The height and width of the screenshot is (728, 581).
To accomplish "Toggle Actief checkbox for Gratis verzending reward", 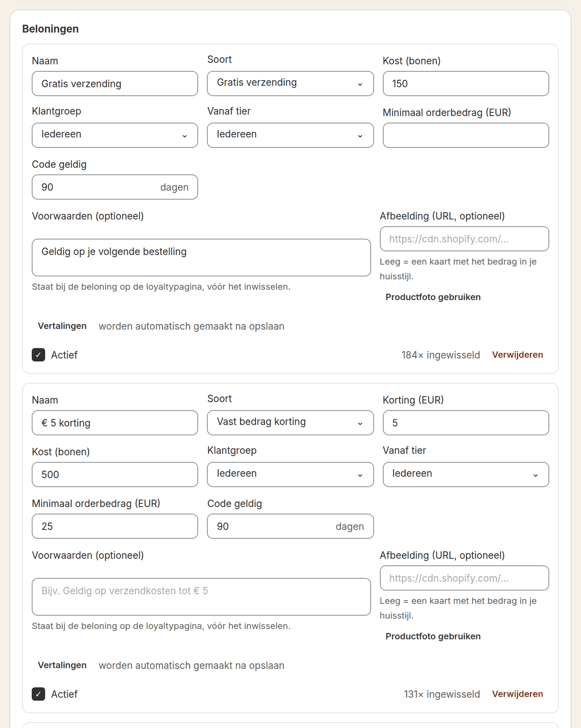I will click(39, 355).
